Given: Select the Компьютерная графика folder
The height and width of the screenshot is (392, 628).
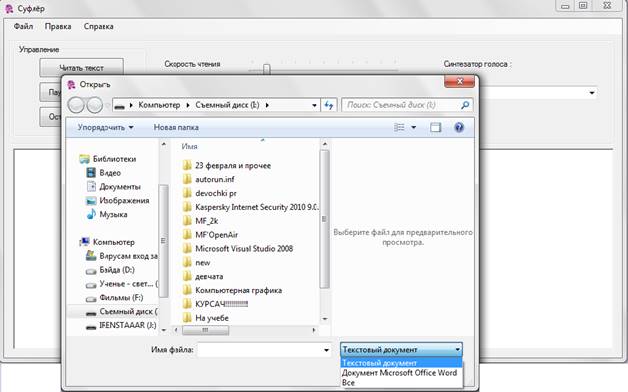Looking at the screenshot, I should coord(232,290).
